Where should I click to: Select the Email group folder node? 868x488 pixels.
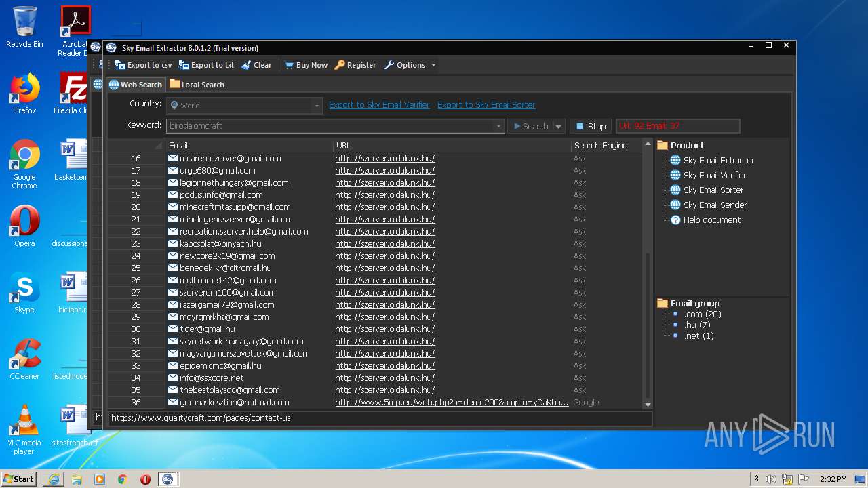(688, 304)
